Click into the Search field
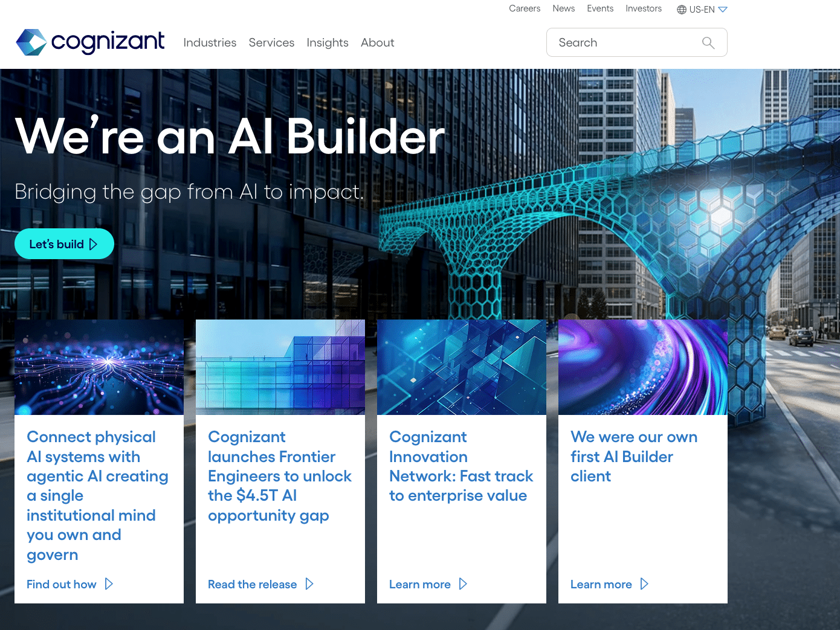The image size is (840, 630). click(637, 42)
